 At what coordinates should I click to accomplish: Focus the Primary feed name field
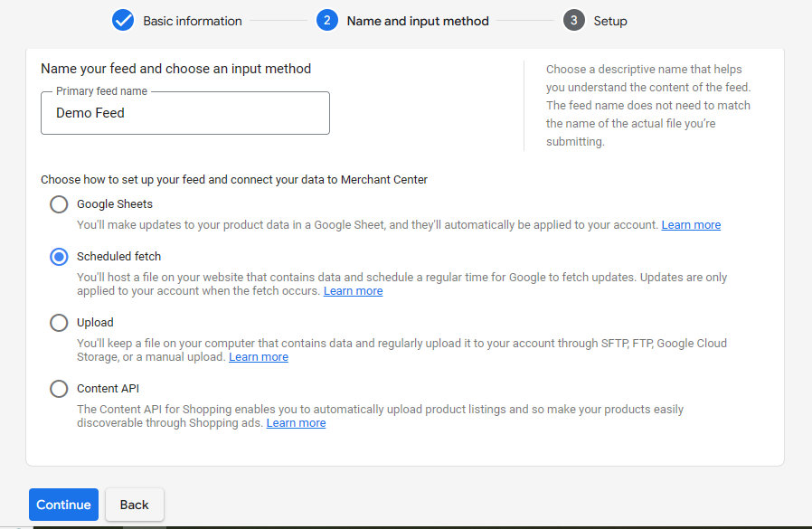[185, 113]
